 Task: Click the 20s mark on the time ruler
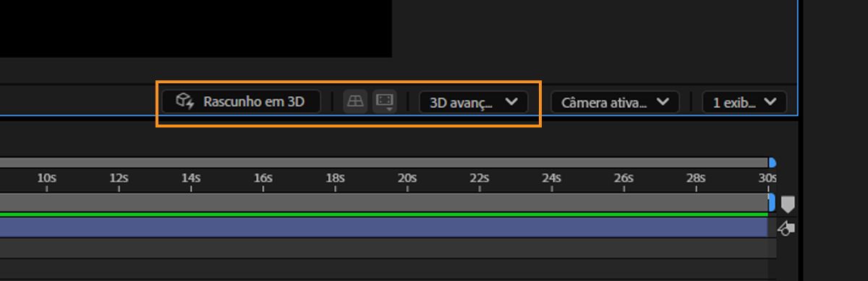pos(407,178)
